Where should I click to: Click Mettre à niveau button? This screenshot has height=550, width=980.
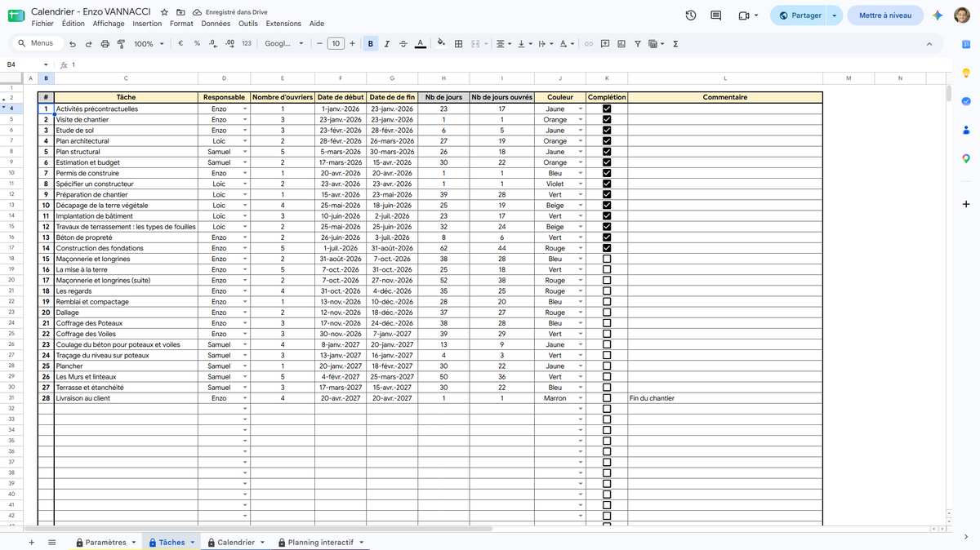point(885,16)
